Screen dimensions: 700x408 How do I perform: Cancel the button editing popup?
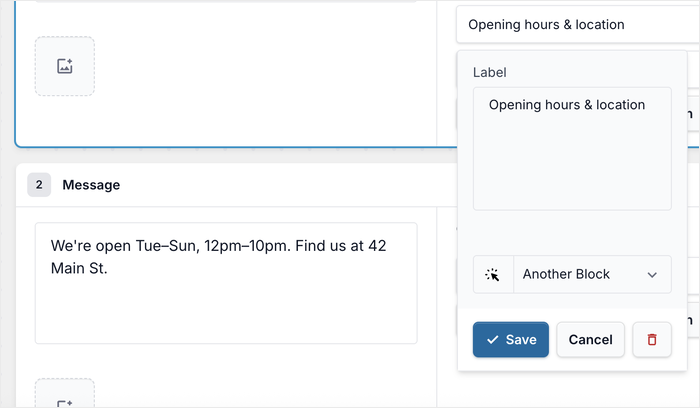(590, 340)
